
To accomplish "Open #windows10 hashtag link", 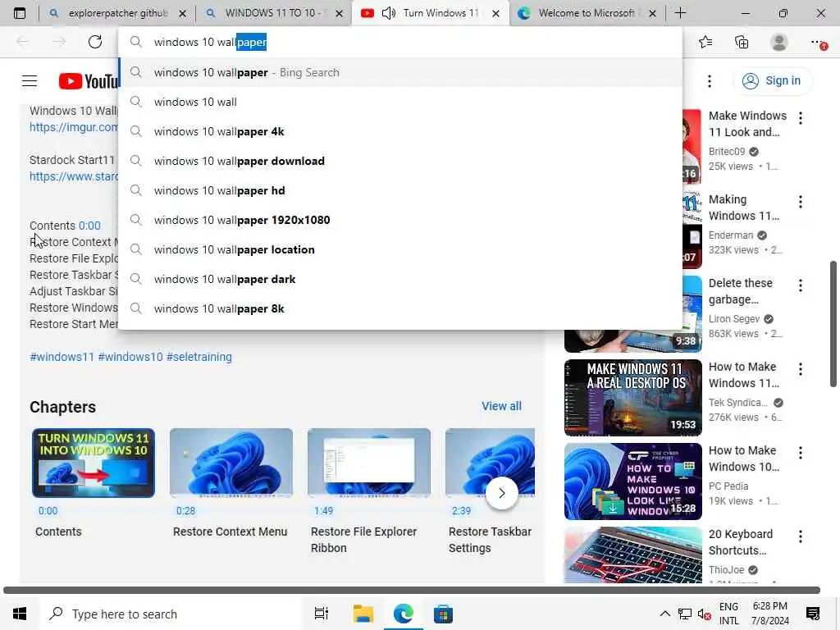I will click(130, 357).
